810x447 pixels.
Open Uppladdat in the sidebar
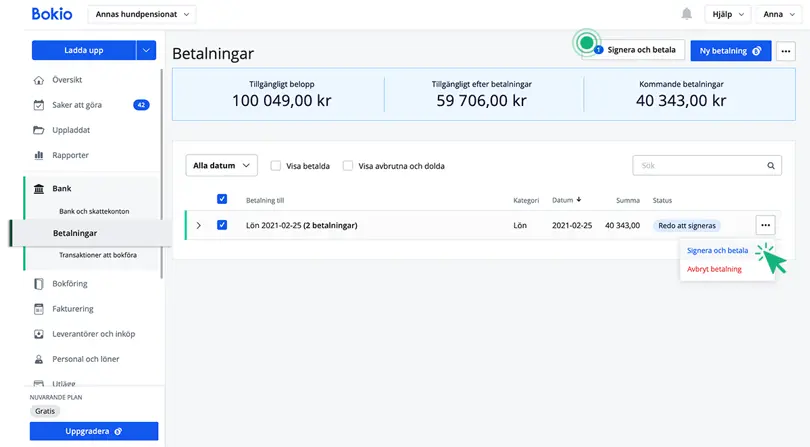(71, 130)
